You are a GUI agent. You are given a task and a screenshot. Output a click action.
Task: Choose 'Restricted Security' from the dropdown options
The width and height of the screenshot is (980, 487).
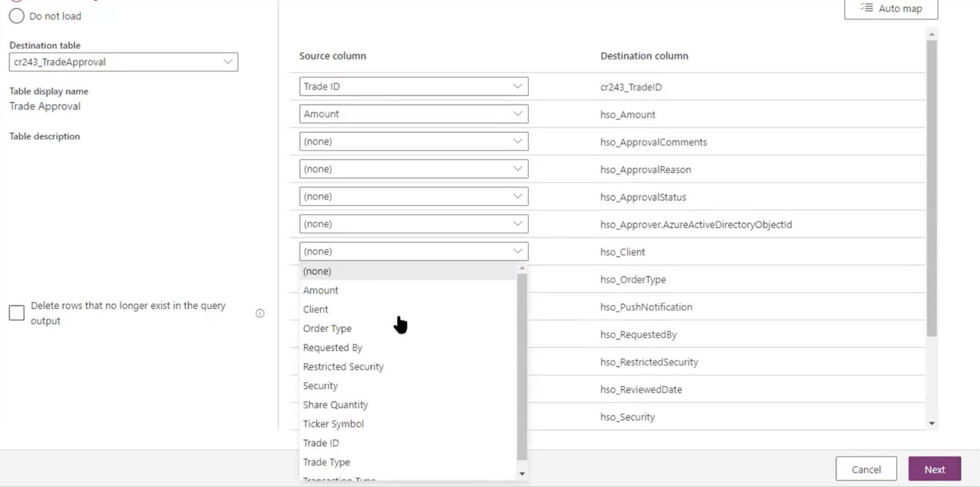(x=343, y=366)
